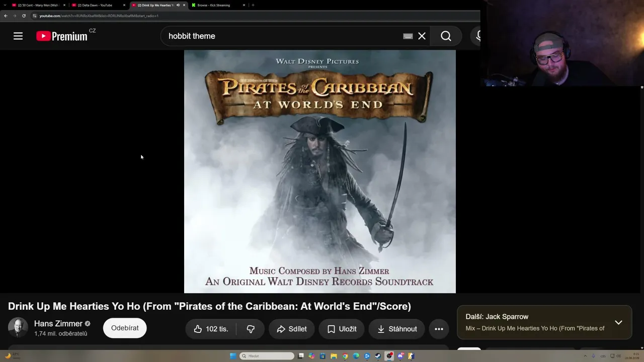
Task: Open Counter-Strike from the taskbar
Action: point(412,356)
